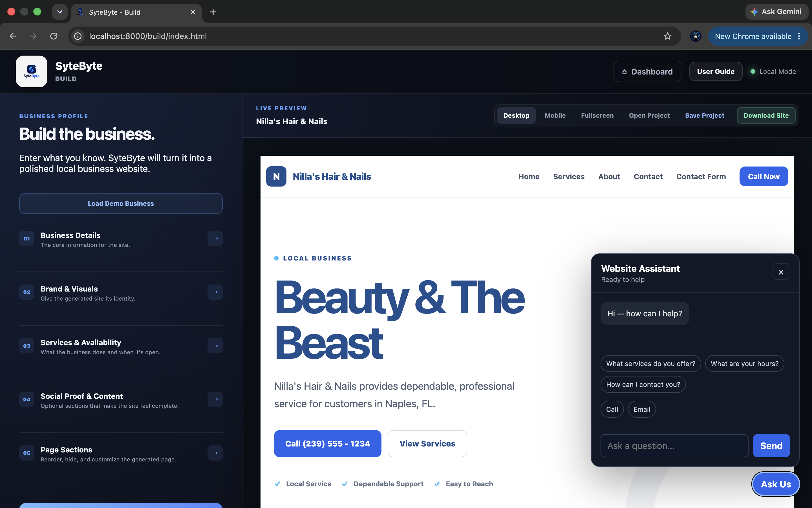Viewport: 812px width, 508px height.
Task: Open a new browser tab
Action: (213, 12)
